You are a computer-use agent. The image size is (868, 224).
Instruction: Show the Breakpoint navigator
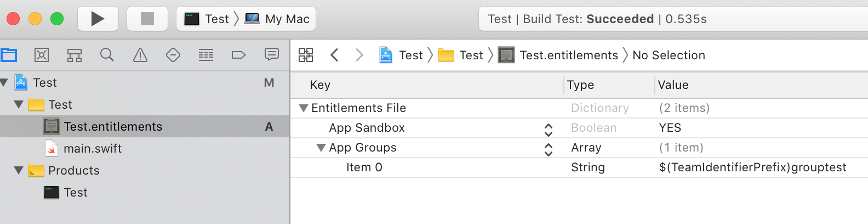(x=239, y=55)
